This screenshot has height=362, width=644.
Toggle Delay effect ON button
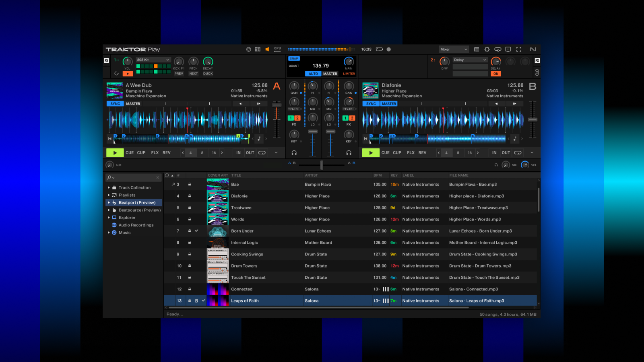(496, 74)
